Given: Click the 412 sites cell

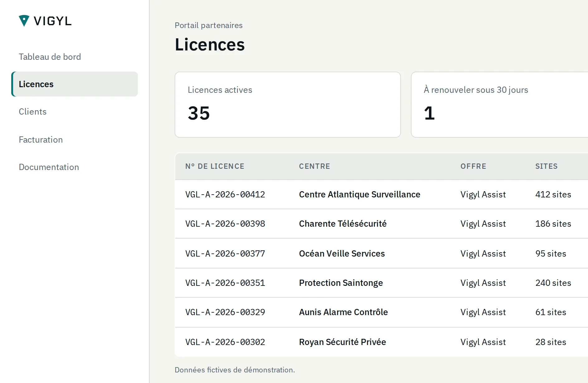Looking at the screenshot, I should (x=553, y=194).
